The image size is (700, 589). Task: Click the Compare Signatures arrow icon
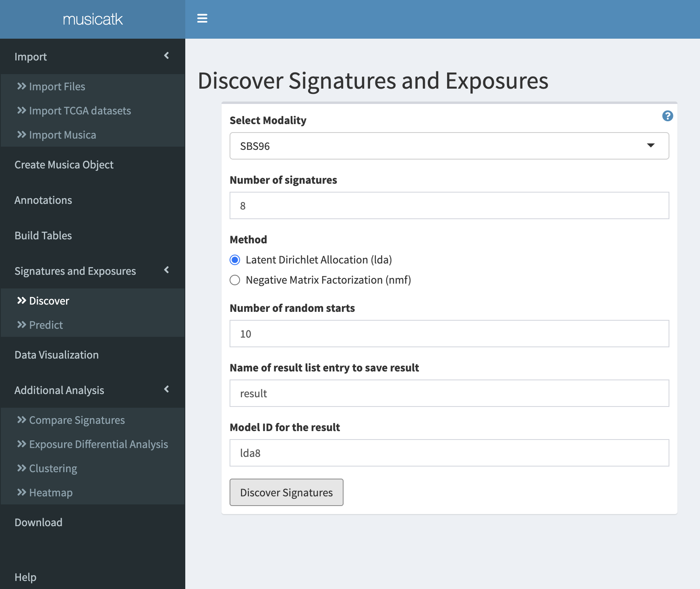click(x=21, y=420)
